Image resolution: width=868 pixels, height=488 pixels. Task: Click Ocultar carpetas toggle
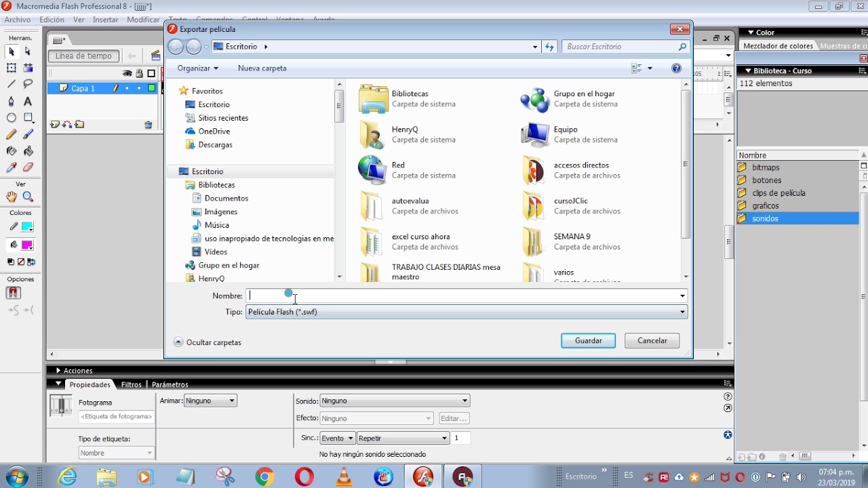click(x=208, y=342)
